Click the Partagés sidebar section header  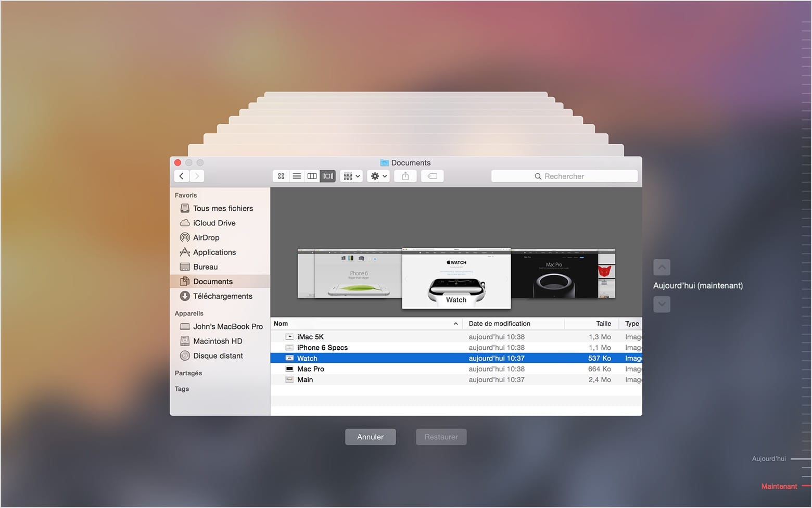188,373
